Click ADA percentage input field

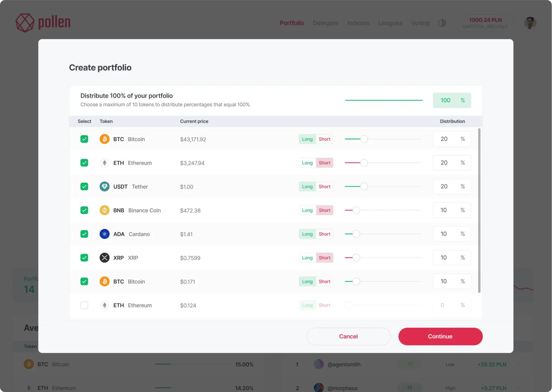coord(452,234)
